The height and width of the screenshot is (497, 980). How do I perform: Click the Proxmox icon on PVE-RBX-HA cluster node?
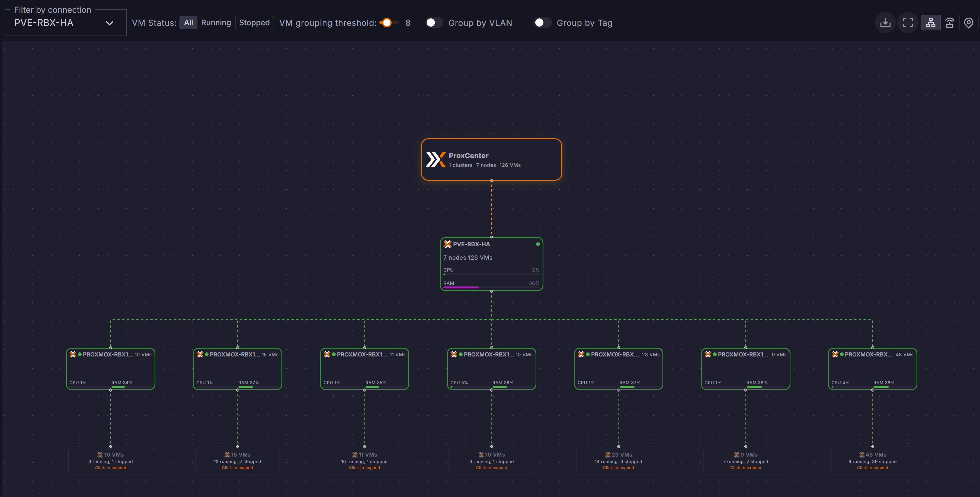pos(447,244)
